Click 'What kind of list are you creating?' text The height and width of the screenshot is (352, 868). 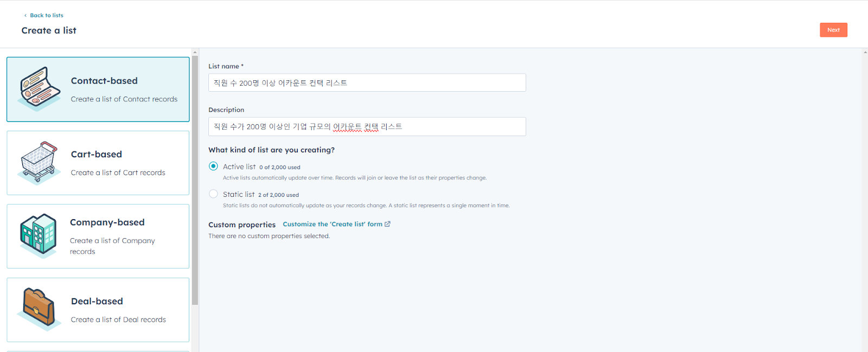271,150
